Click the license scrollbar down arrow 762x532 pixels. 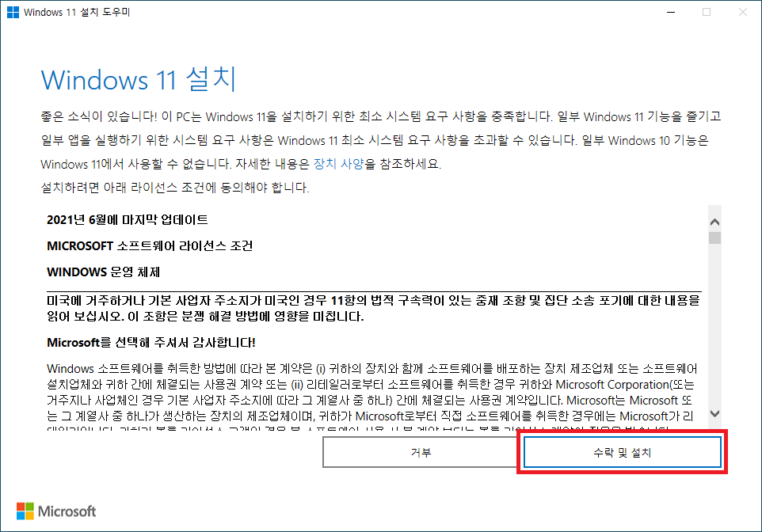[x=714, y=413]
